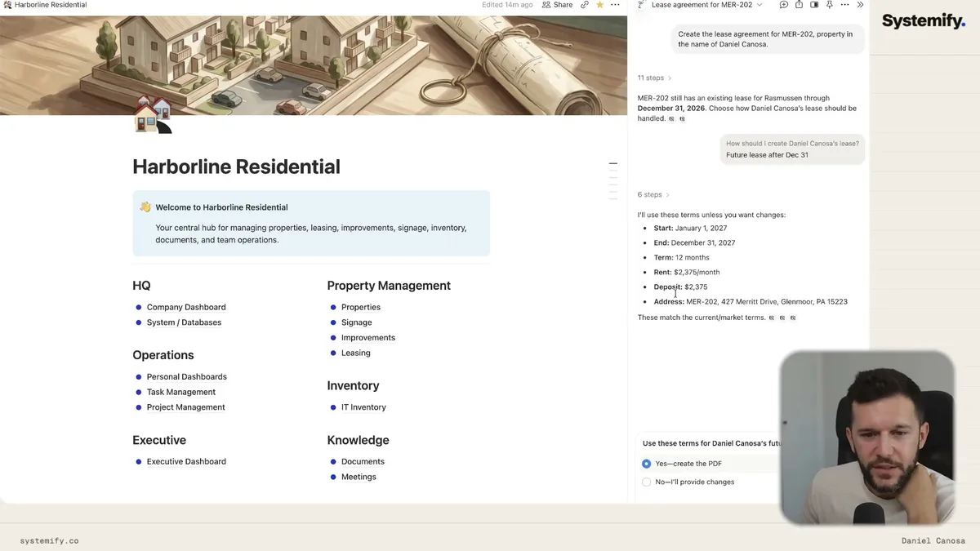This screenshot has width=980, height=551.
Task: Open the IT Inventory page
Action: point(363,407)
